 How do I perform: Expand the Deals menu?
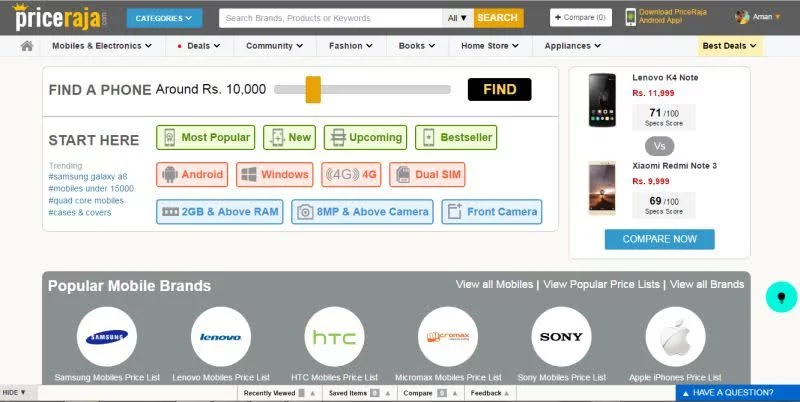(199, 45)
